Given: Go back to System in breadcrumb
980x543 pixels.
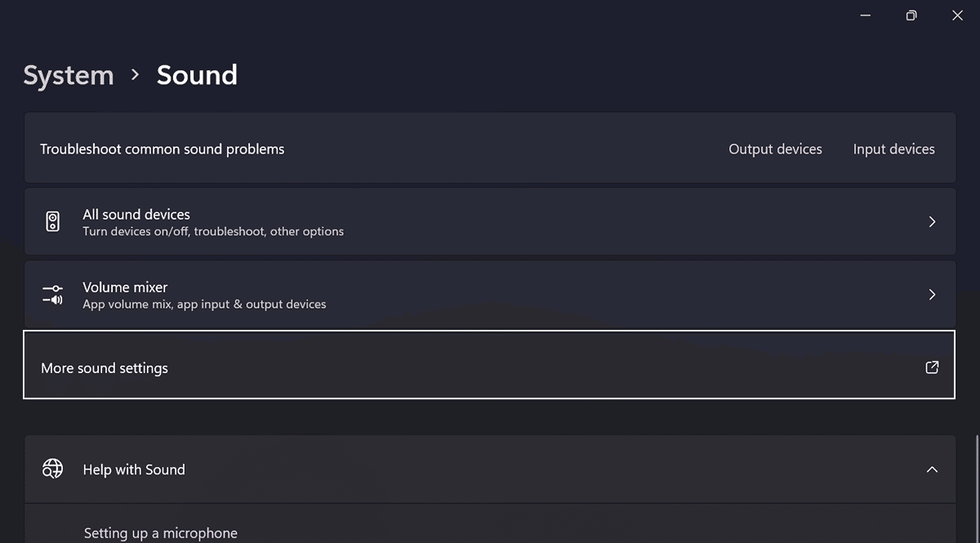Looking at the screenshot, I should (69, 75).
